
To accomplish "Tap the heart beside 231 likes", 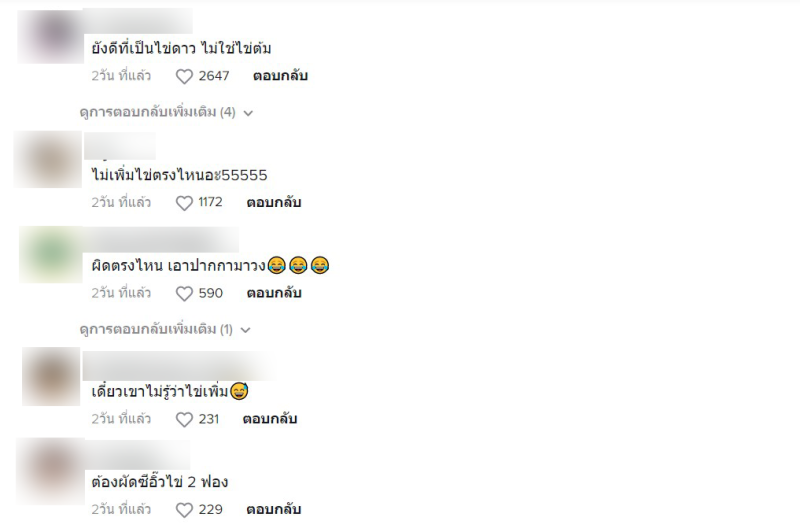I will click(x=184, y=420).
